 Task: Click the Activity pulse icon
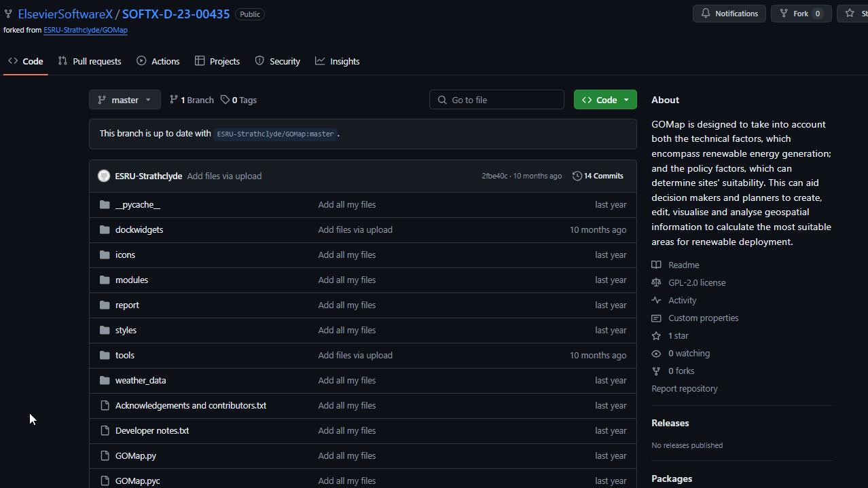point(656,300)
